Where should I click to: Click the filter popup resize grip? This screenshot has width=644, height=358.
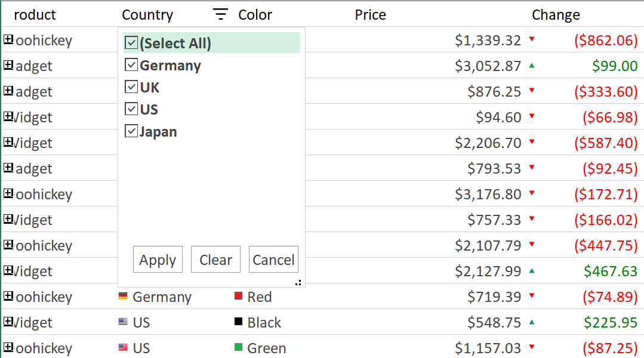point(298,283)
